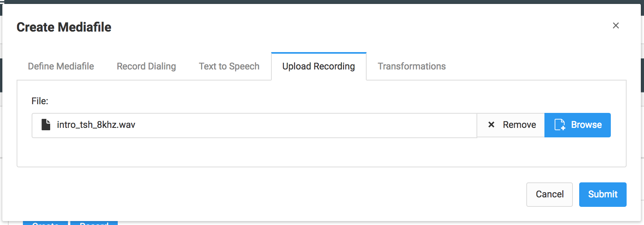Close the Create Mediafile dialog
The height and width of the screenshot is (225, 644).
(616, 26)
